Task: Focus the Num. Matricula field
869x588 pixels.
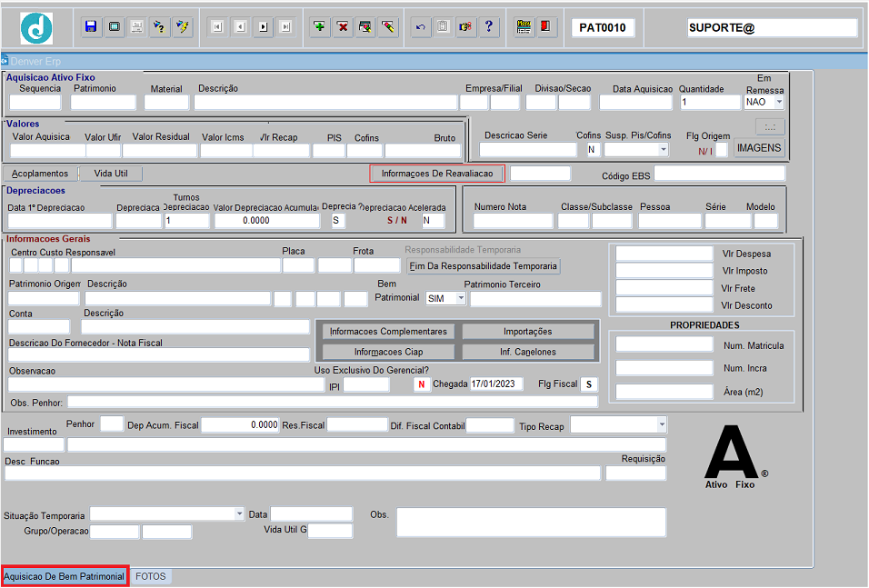Action: [664, 344]
